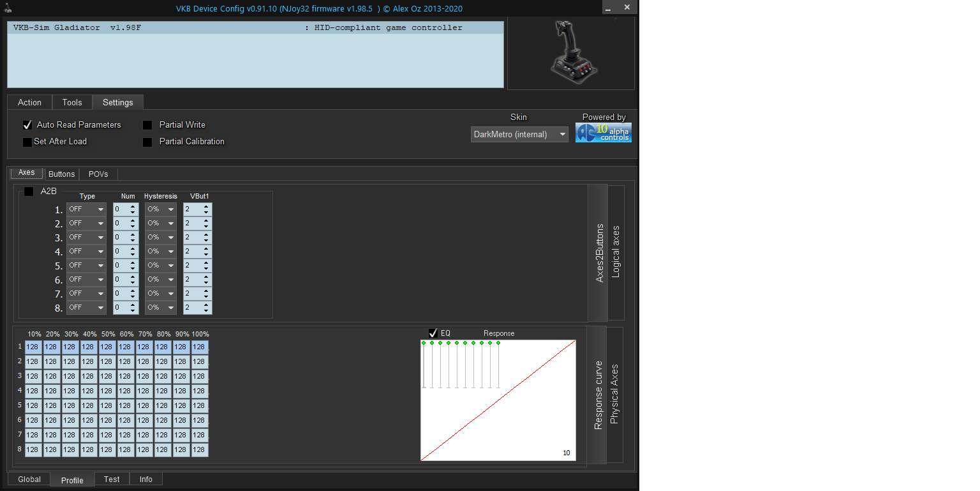
Task: Toggle the A2B checkbox
Action: (x=29, y=192)
